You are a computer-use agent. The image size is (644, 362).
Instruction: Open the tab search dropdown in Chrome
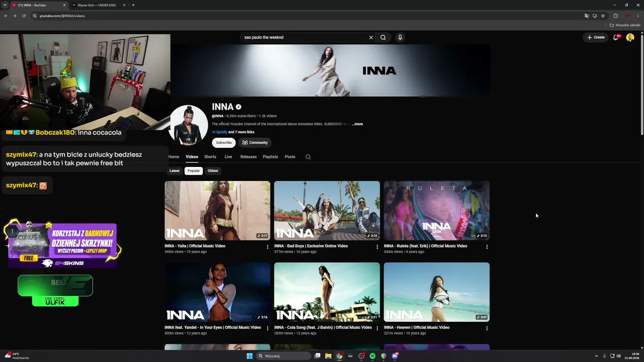pos(6,5)
